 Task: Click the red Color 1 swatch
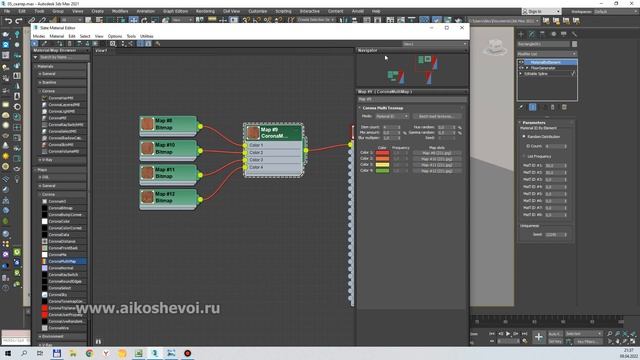(382, 153)
